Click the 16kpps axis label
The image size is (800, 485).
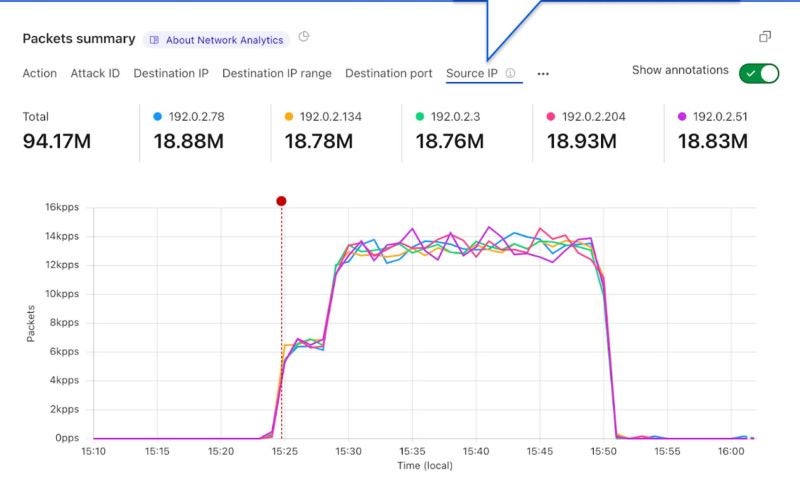click(62, 207)
